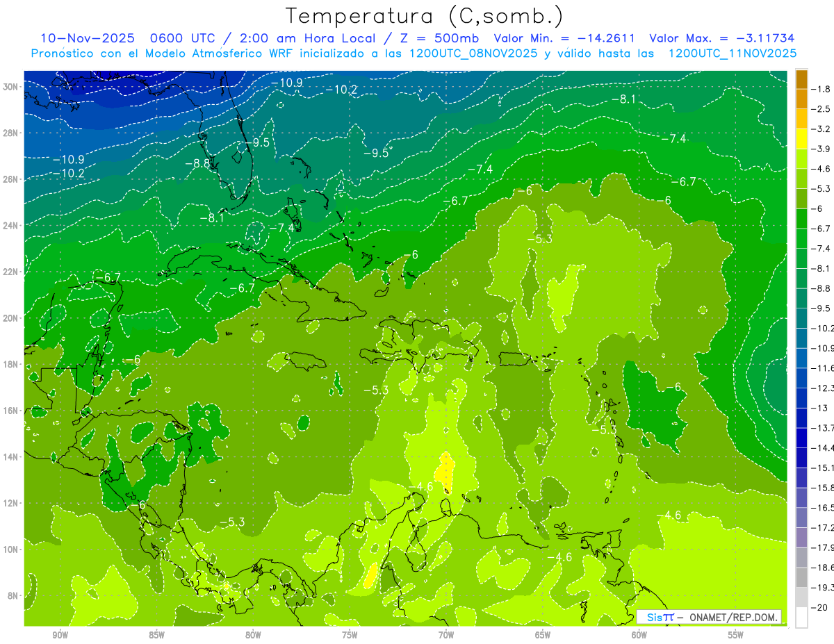Click the "65W" longitude axis label
The image size is (834, 644).
[543, 635]
